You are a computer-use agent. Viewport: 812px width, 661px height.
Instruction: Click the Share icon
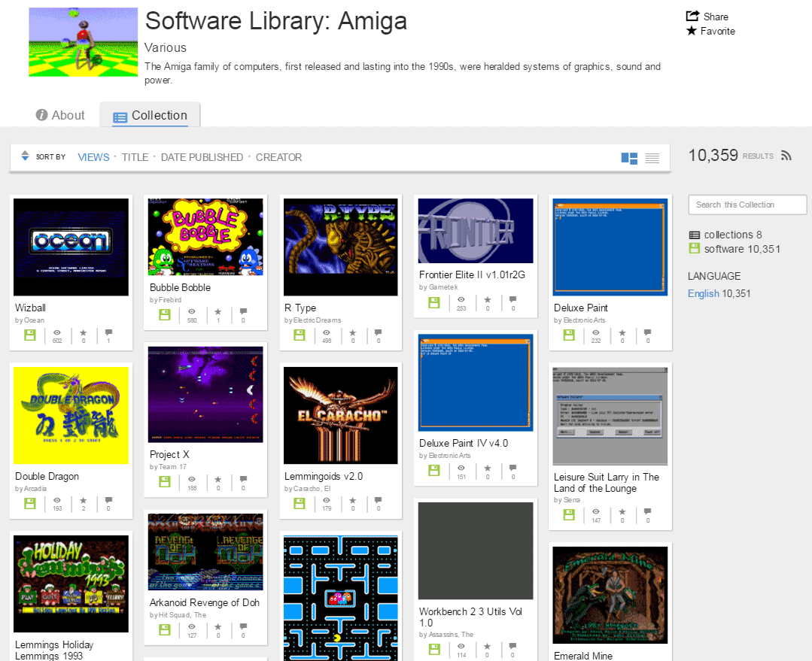692,17
